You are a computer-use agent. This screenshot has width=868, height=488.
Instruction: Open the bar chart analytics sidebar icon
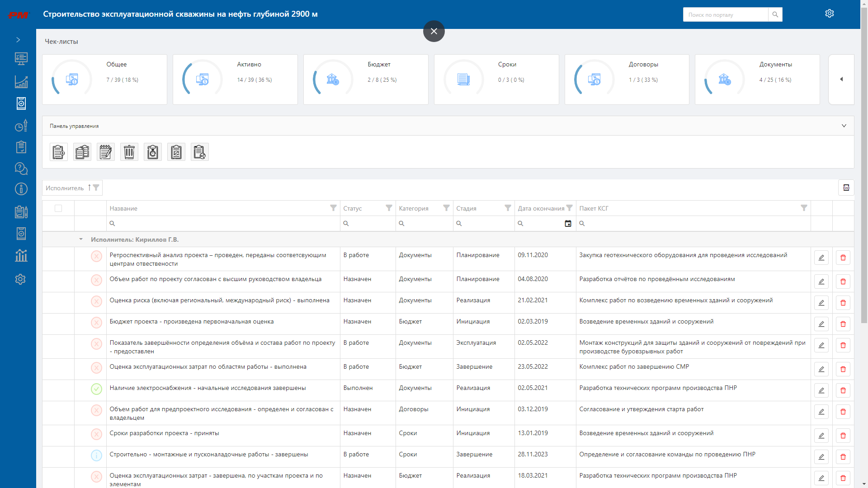(21, 255)
